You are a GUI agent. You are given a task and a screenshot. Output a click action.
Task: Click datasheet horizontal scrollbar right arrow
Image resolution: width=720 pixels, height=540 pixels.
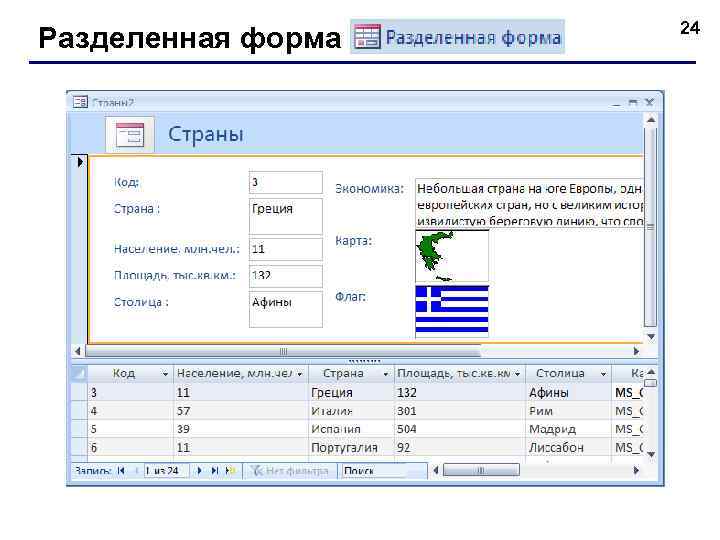click(x=636, y=470)
